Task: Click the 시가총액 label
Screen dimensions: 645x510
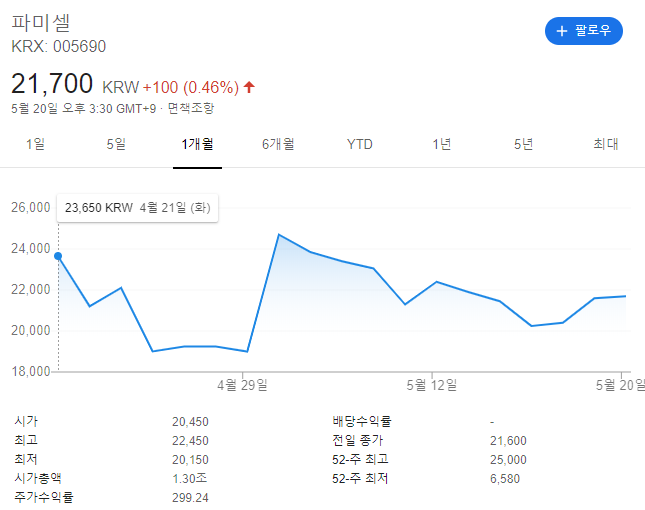Action: coord(38,478)
